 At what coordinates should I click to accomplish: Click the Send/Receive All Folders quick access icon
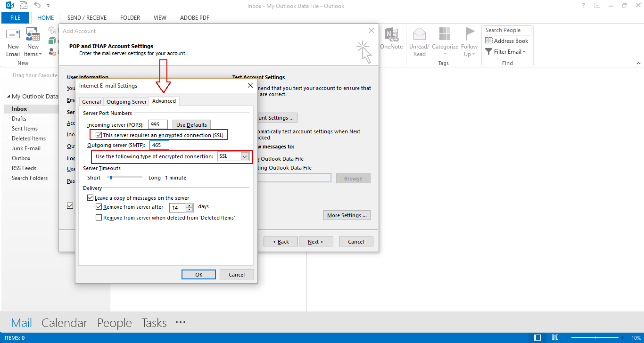(x=24, y=6)
